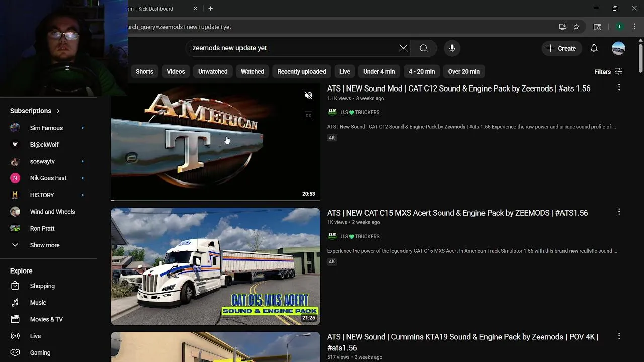644x362 pixels.
Task: Select the Live filter chip
Action: pos(345,71)
